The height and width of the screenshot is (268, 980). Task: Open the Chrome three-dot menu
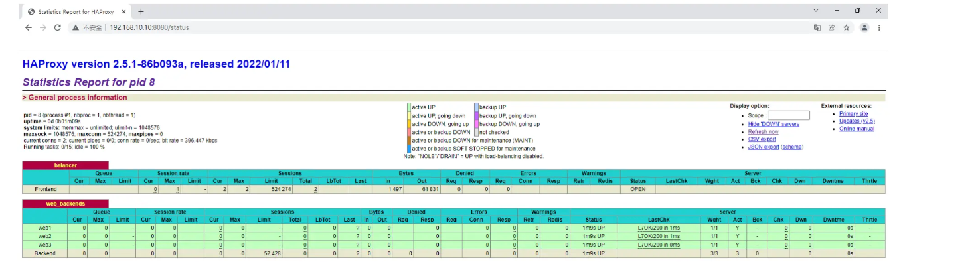click(879, 27)
